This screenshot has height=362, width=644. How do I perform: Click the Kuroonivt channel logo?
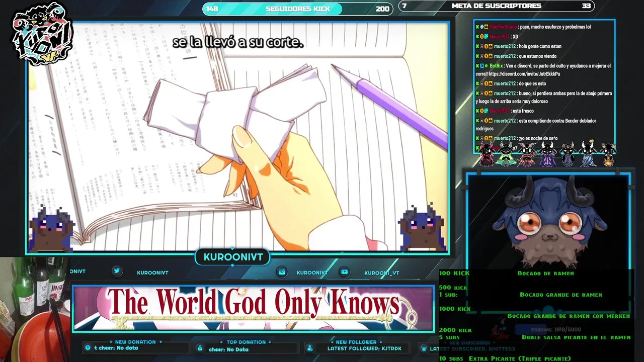point(43,34)
